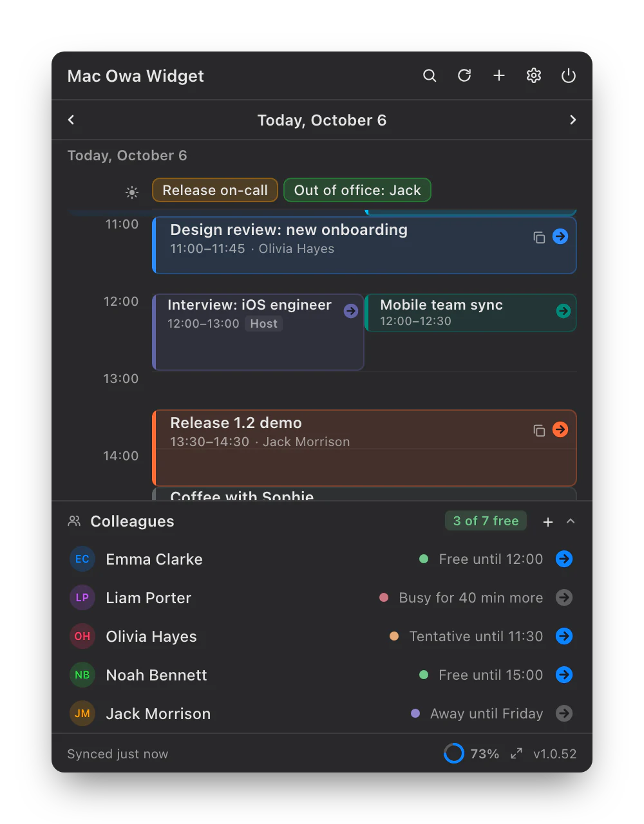
Task: Open Emma Clarke's availability arrow
Action: click(x=564, y=559)
